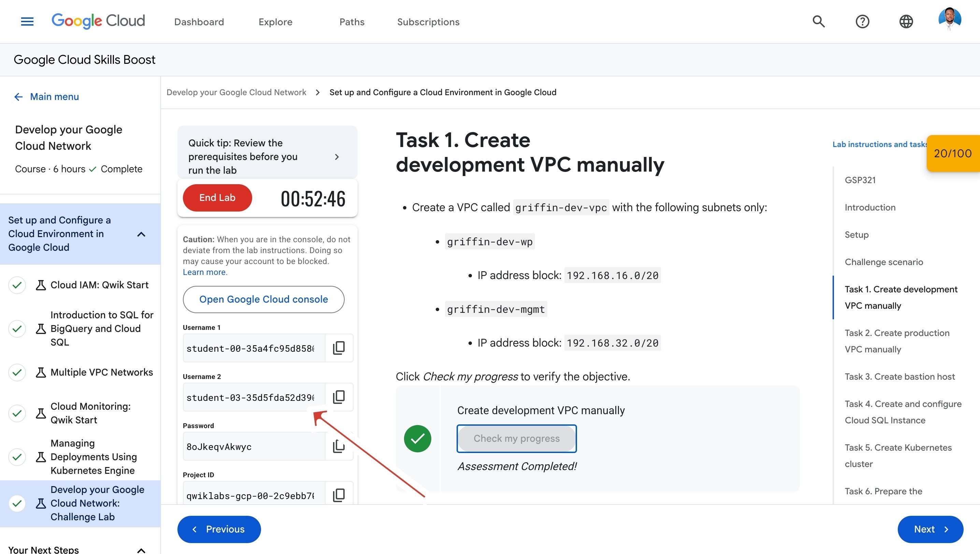
Task: Open the Paths tab
Action: [352, 22]
